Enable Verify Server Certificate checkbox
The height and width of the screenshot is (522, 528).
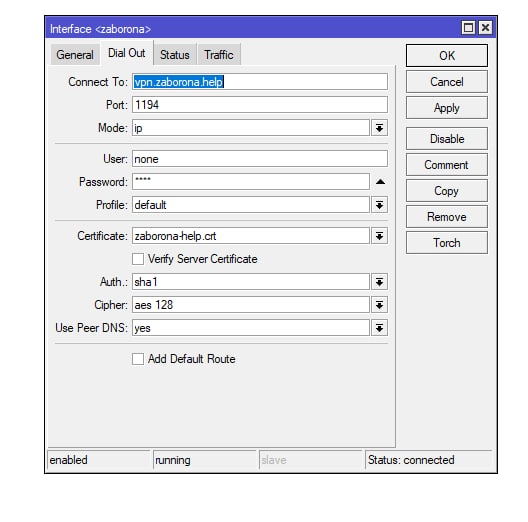(138, 259)
